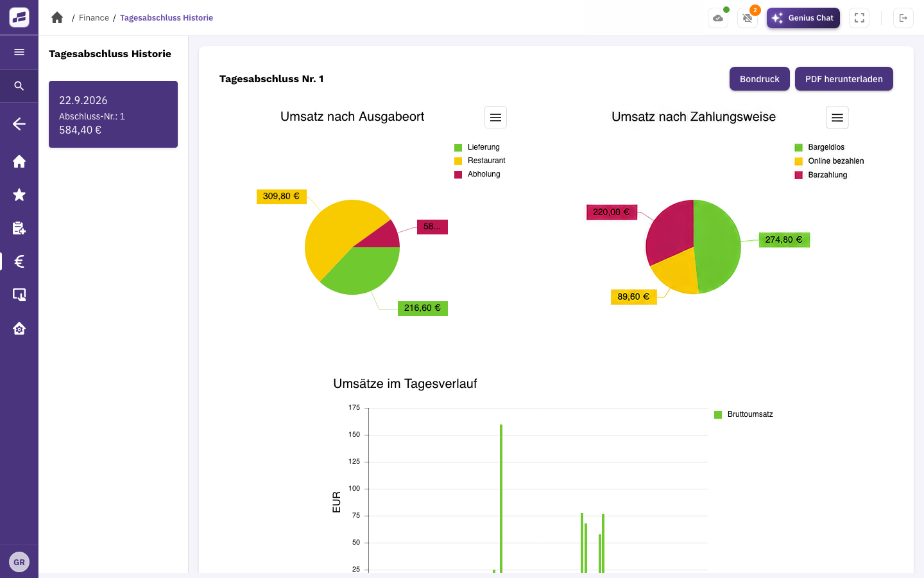Click the Bondruck button
The width and height of the screenshot is (924, 578).
click(760, 79)
